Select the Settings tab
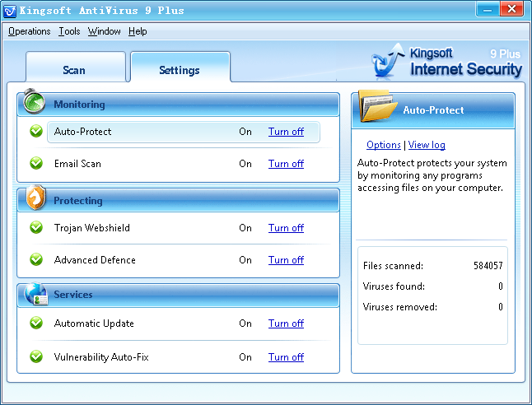This screenshot has height=405, width=532. click(x=180, y=67)
